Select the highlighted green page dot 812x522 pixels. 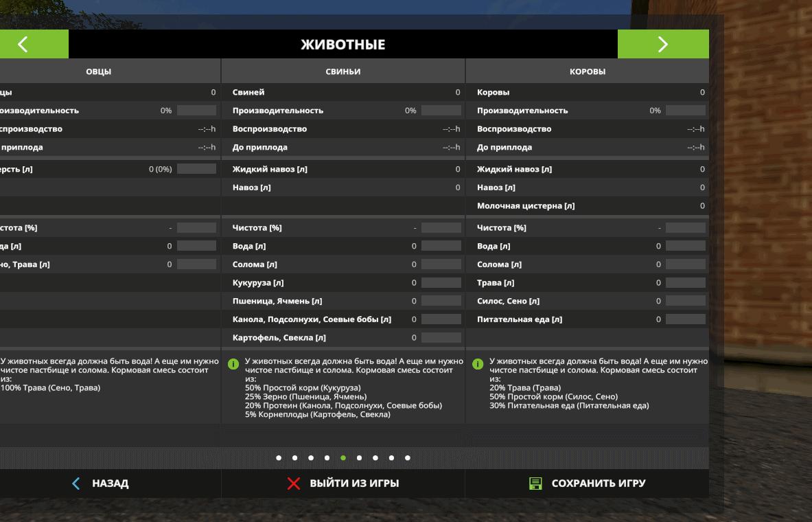point(343,458)
